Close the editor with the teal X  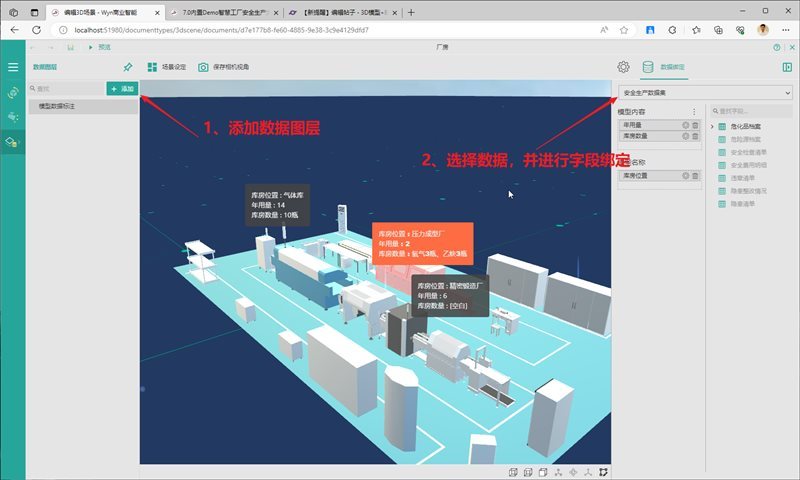[x=792, y=47]
